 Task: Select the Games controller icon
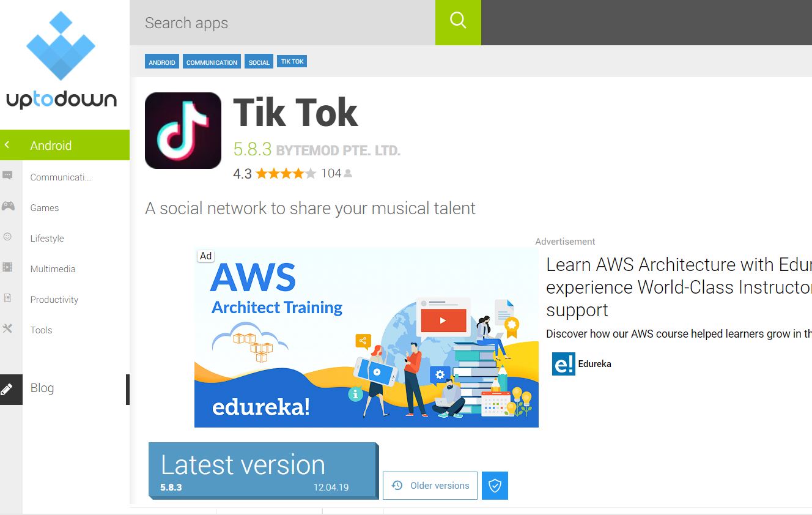[8, 207]
